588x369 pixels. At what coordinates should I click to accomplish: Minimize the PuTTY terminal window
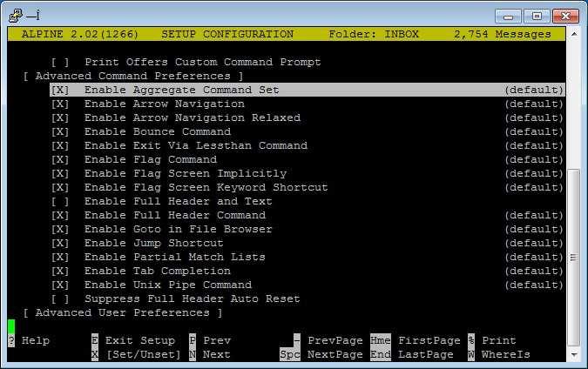508,17
